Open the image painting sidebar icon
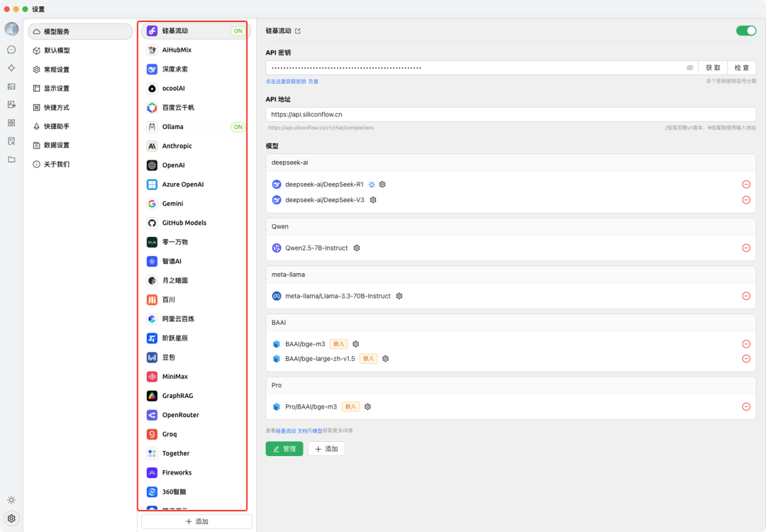Screen dimensions: 766x532 [11, 87]
